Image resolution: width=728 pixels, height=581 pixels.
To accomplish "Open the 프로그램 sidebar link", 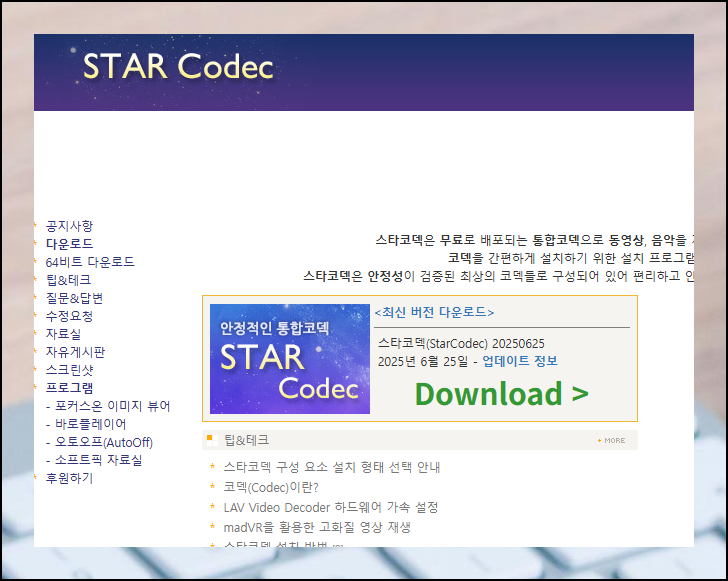I will [x=69, y=388].
